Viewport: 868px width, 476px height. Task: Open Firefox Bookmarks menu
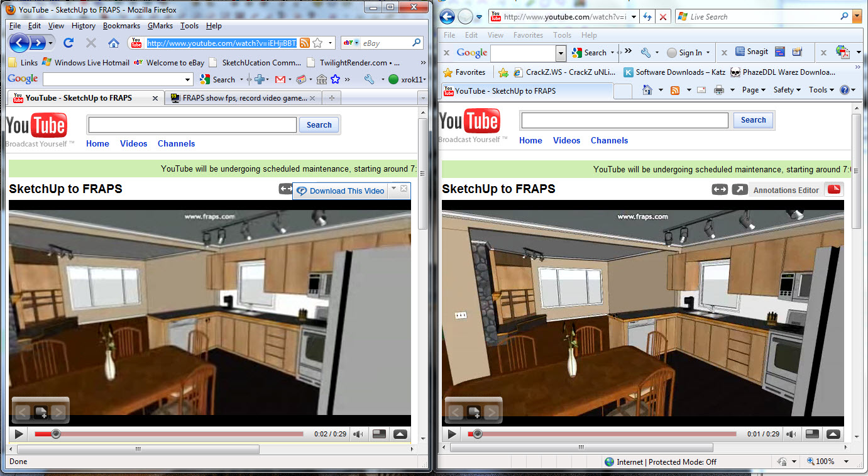point(122,26)
